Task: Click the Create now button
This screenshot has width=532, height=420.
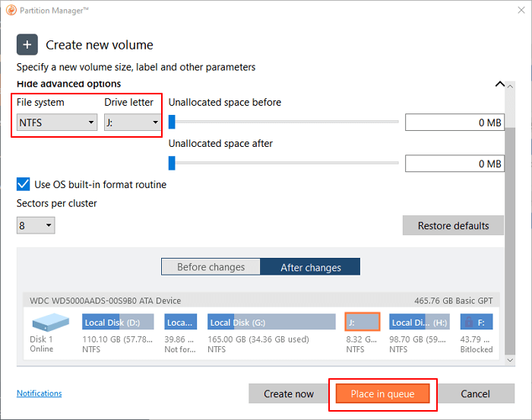Action: click(x=289, y=394)
